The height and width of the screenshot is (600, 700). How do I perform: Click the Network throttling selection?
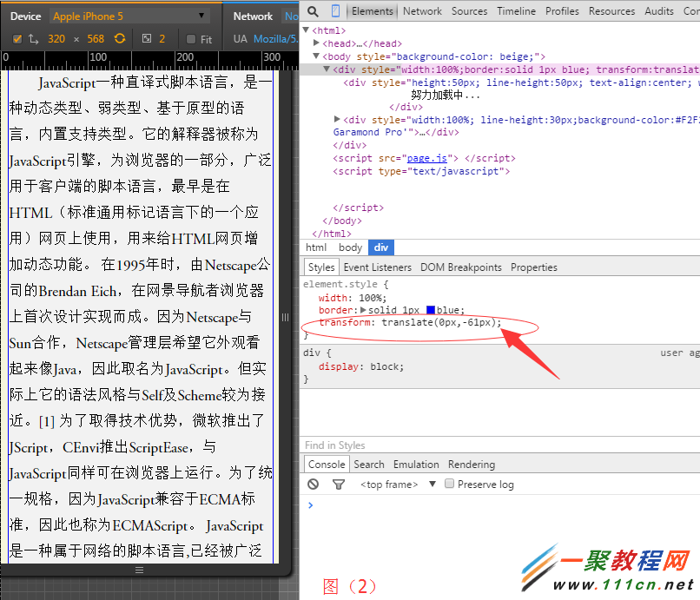click(x=292, y=16)
